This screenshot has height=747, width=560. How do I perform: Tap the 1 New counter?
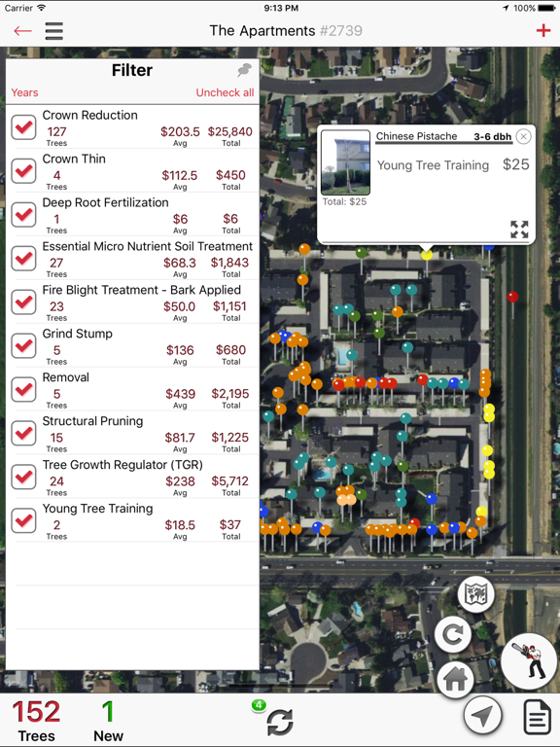pyautogui.click(x=108, y=721)
